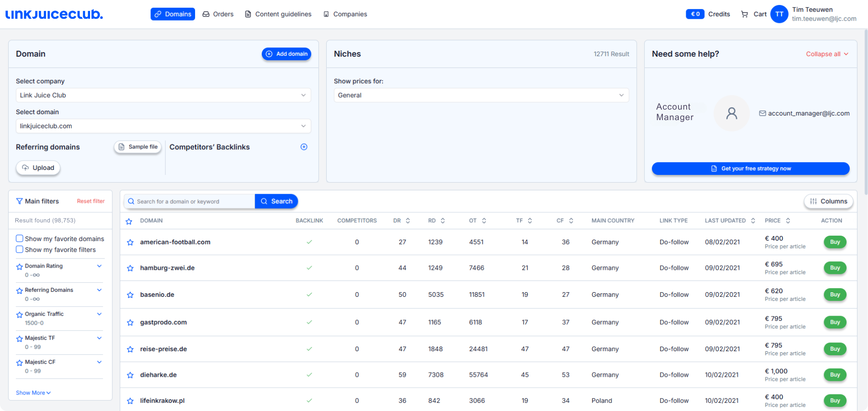
Task: Expand the Organic Traffic filter chevron
Action: (99, 314)
